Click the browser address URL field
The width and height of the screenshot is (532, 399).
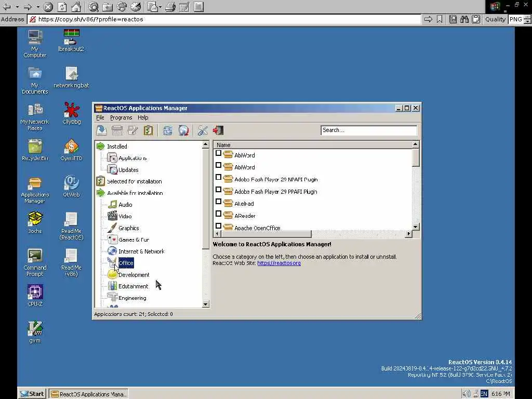[x=224, y=19]
